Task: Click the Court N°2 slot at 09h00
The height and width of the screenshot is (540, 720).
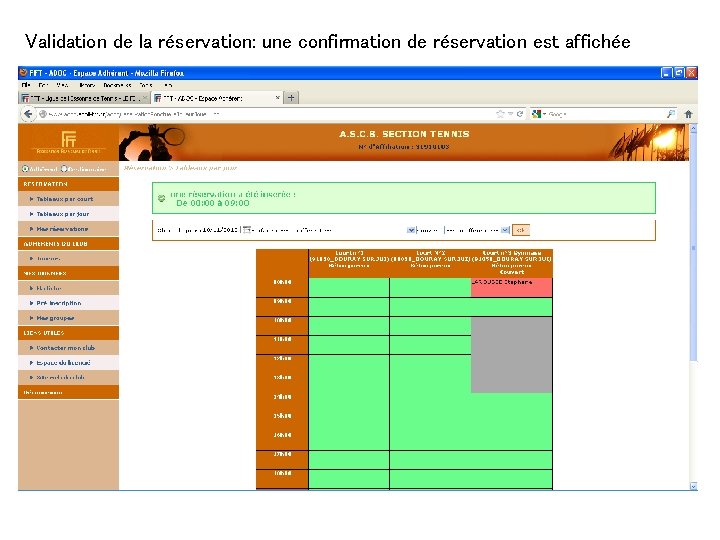Action: pyautogui.click(x=430, y=307)
